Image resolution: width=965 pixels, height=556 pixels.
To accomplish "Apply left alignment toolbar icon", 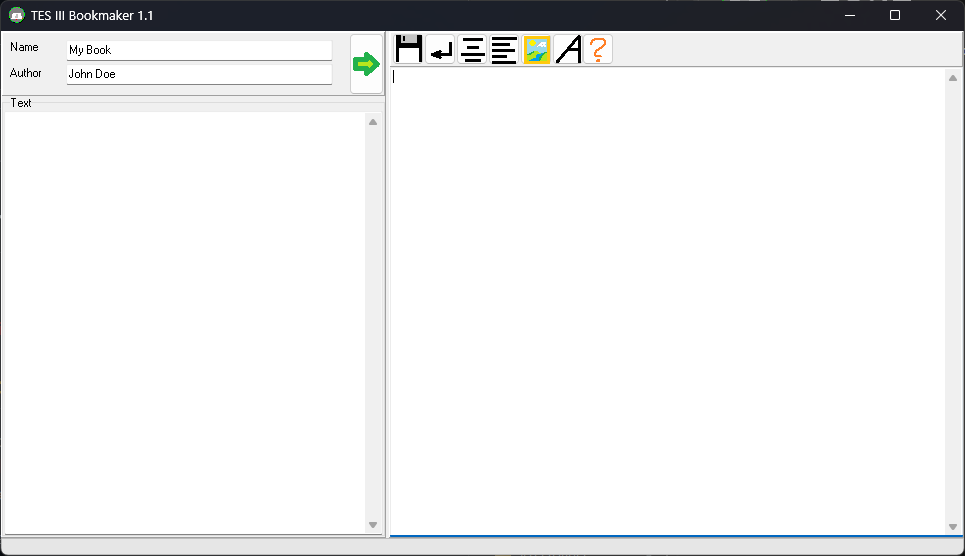I will coord(504,49).
